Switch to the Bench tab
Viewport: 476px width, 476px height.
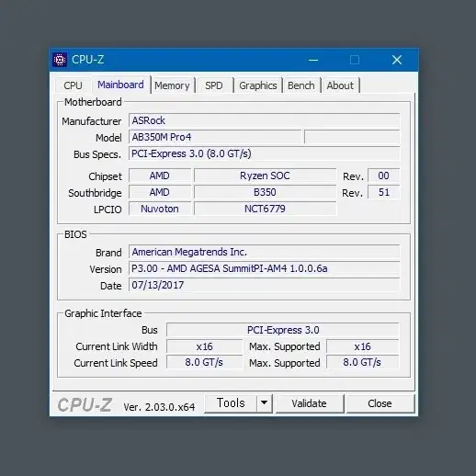click(x=301, y=85)
